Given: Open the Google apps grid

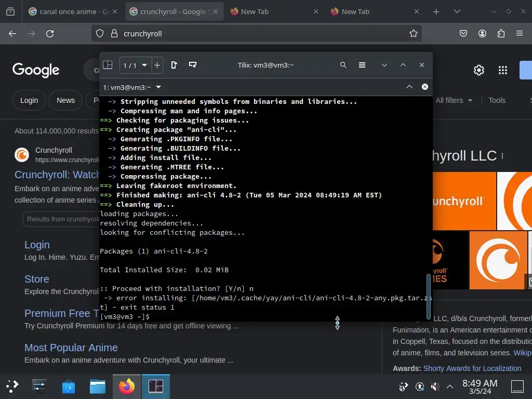Looking at the screenshot, I should pyautogui.click(x=503, y=70).
